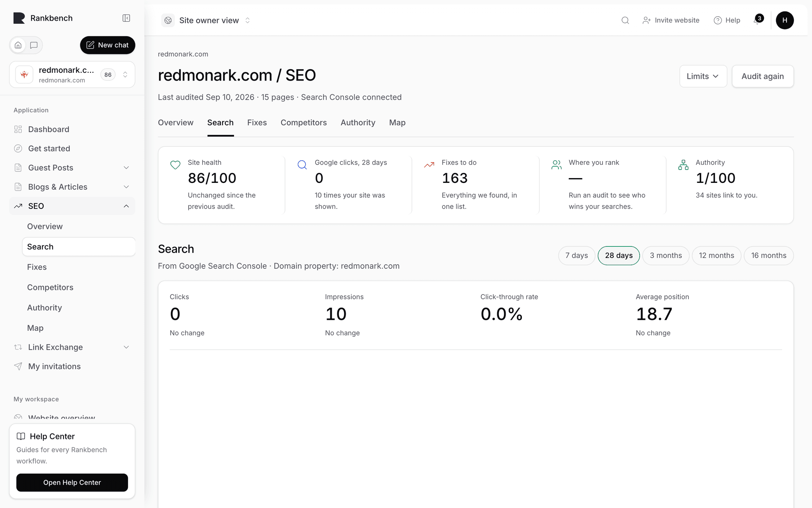Start a New chat
The image size is (812, 508).
click(107, 45)
